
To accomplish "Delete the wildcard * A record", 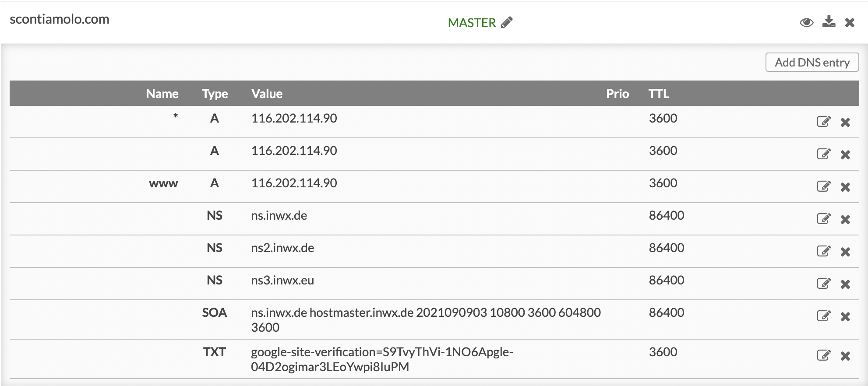I will tap(845, 122).
